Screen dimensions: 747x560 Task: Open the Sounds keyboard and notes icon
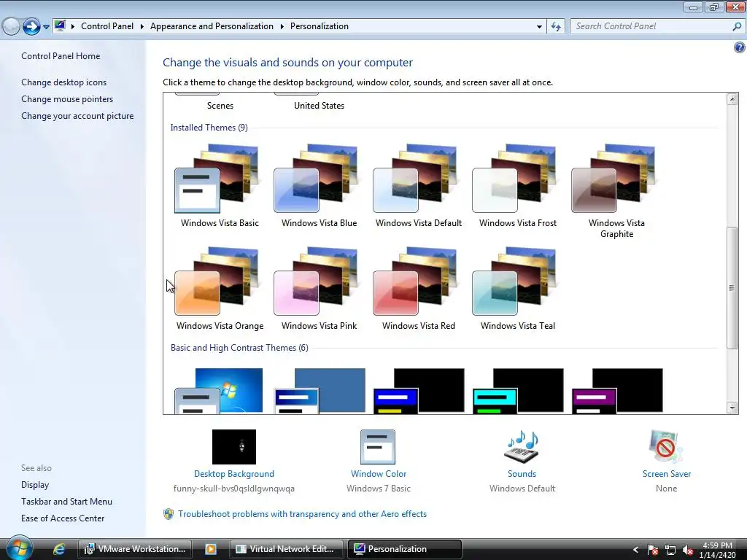coord(522,447)
